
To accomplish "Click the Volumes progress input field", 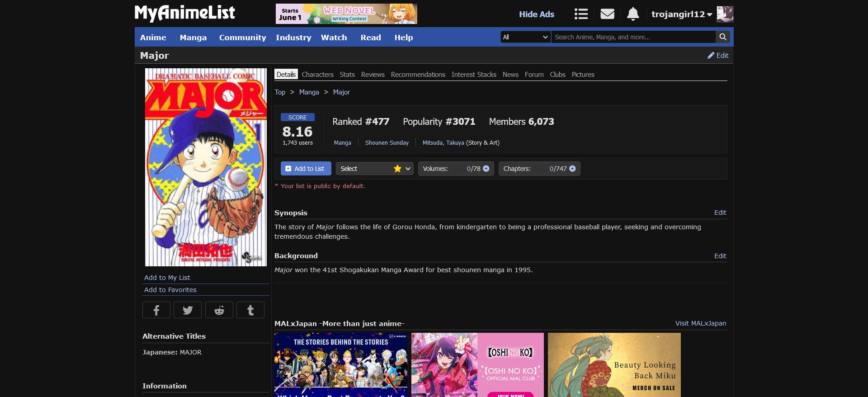I will (x=462, y=169).
